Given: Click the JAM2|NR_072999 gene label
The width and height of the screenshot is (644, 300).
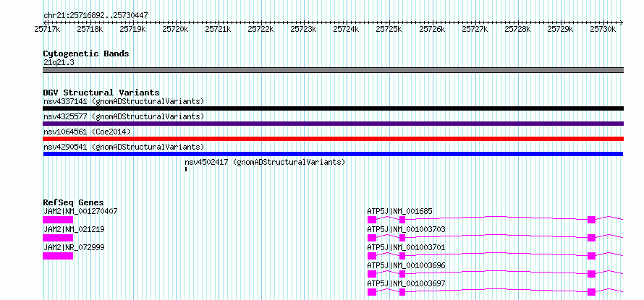Looking at the screenshot, I should point(74,247).
